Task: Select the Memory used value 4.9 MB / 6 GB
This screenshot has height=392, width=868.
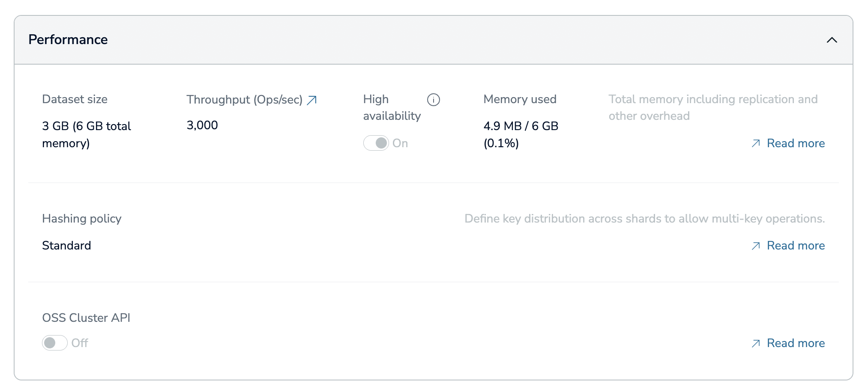Action: pos(521,134)
